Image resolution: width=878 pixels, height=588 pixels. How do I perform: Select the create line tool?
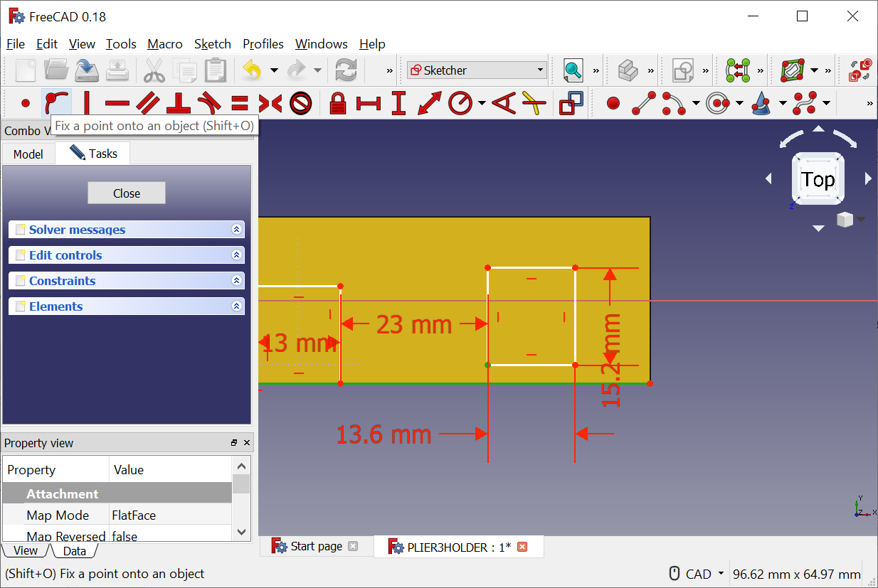coord(644,104)
